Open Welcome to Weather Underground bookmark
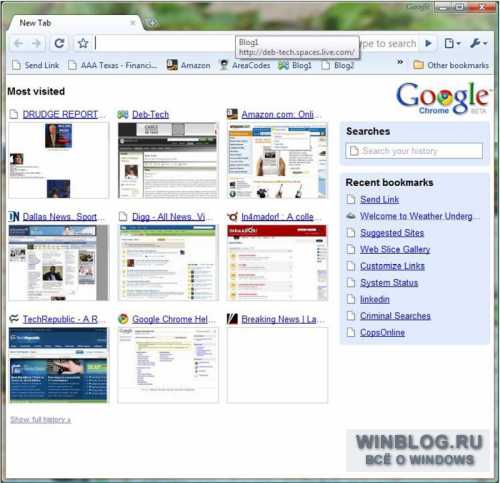 (416, 216)
